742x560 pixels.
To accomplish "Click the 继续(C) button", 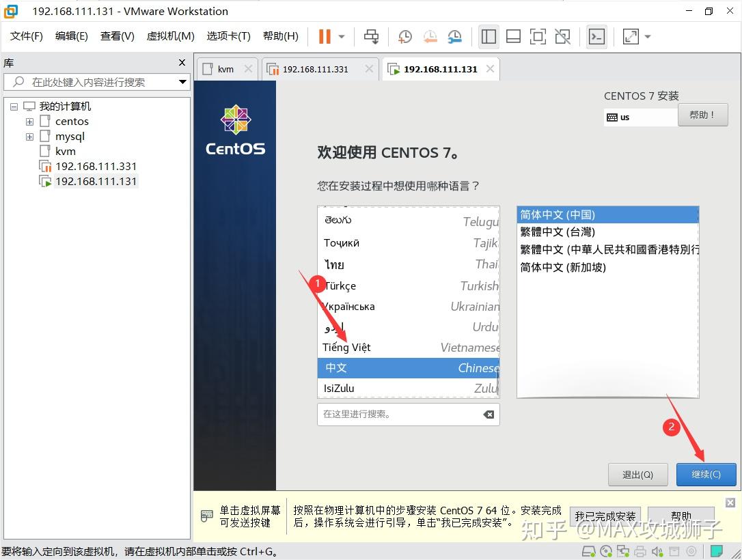I will [706, 475].
